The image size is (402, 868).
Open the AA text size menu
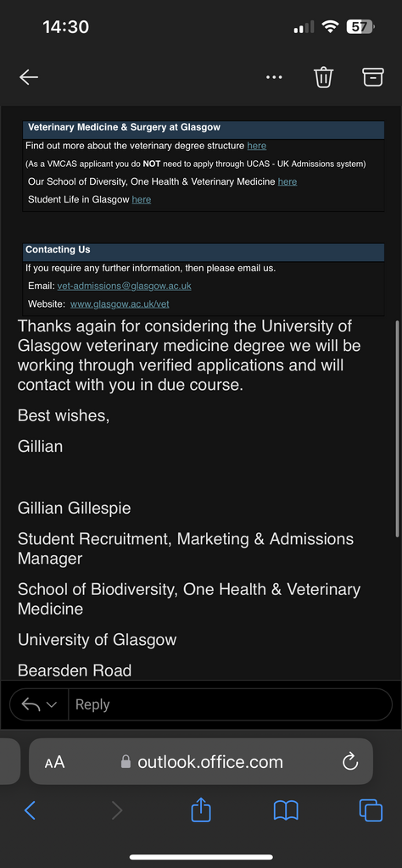(x=55, y=762)
